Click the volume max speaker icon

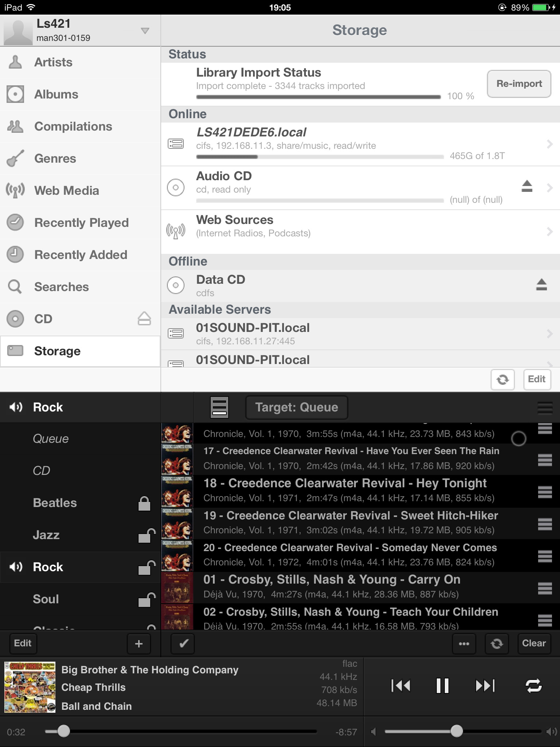[x=551, y=731]
